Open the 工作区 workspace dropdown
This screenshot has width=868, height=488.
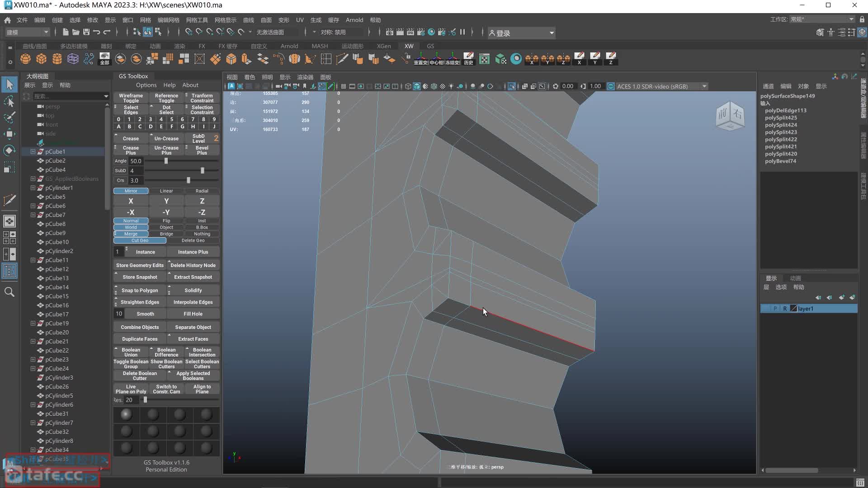click(x=822, y=19)
